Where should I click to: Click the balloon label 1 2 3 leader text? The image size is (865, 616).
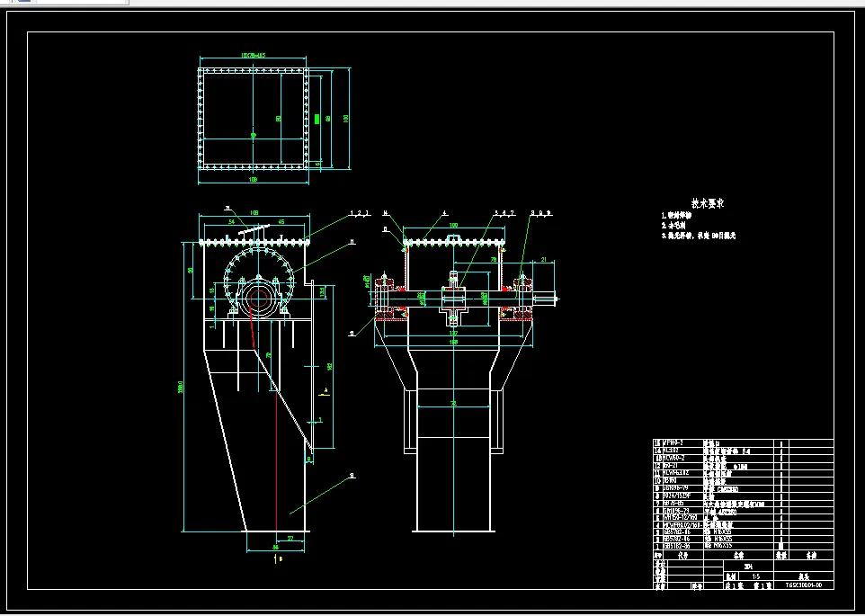pos(359,213)
